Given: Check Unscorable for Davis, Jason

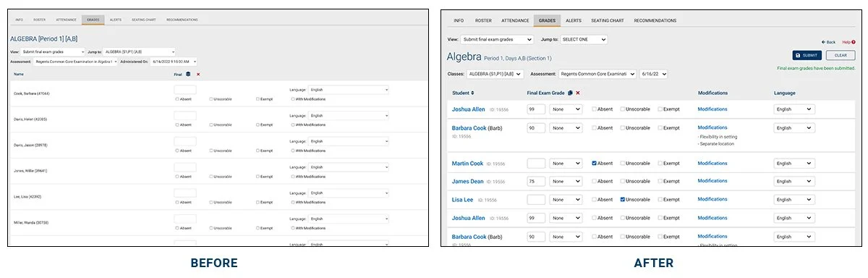Looking at the screenshot, I should pos(211,151).
